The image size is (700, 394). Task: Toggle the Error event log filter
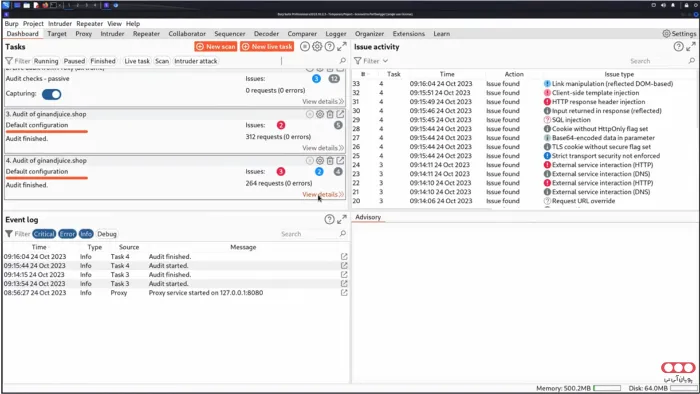tap(67, 234)
